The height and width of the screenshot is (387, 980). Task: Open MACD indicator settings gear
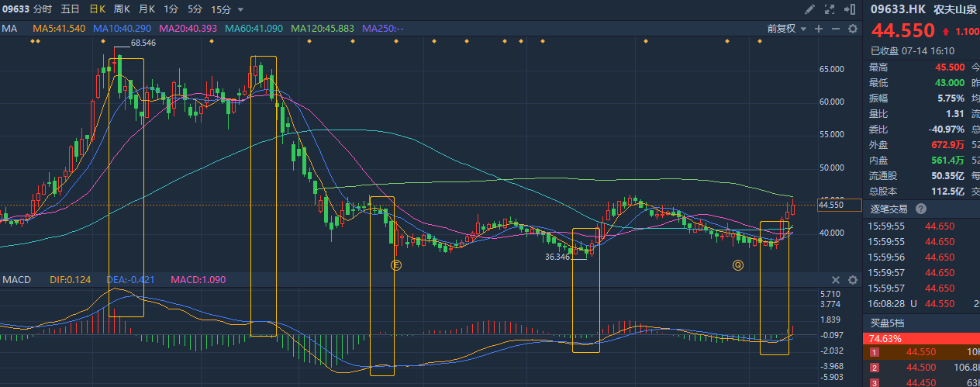point(852,280)
